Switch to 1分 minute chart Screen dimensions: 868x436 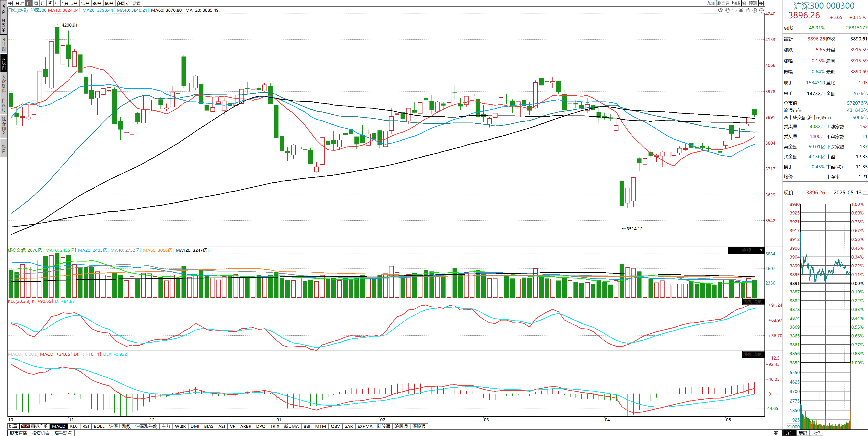pyautogui.click(x=65, y=3)
